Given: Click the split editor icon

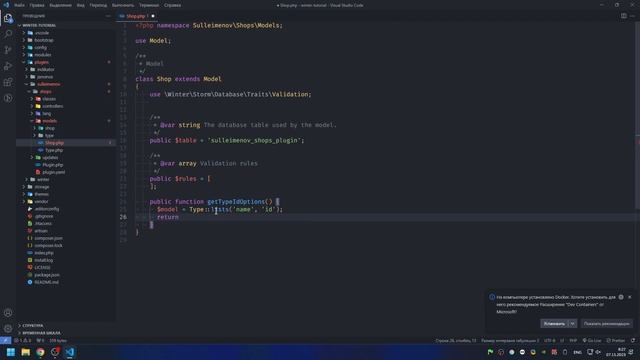Looking at the screenshot, I should click(624, 16).
